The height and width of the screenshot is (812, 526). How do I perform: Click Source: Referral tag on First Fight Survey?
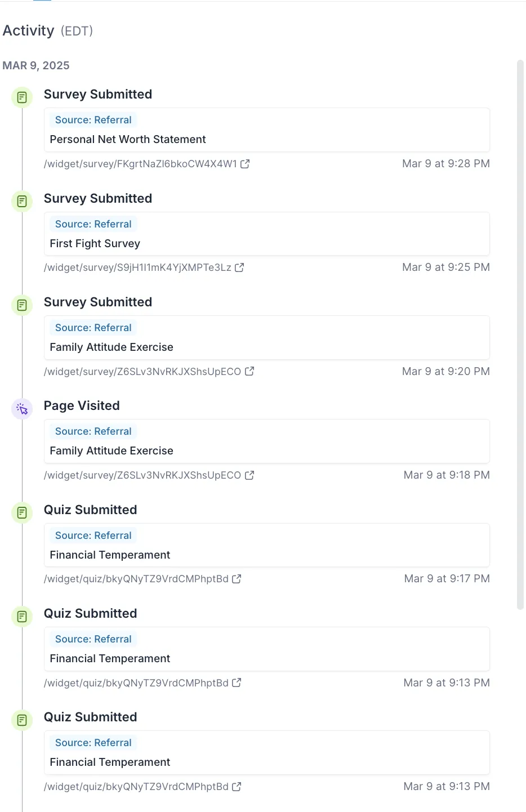tap(93, 224)
